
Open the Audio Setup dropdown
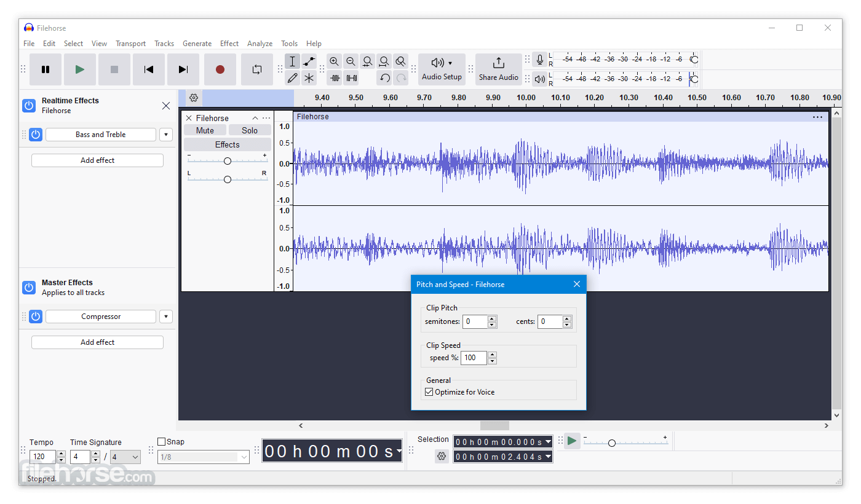[x=442, y=69]
